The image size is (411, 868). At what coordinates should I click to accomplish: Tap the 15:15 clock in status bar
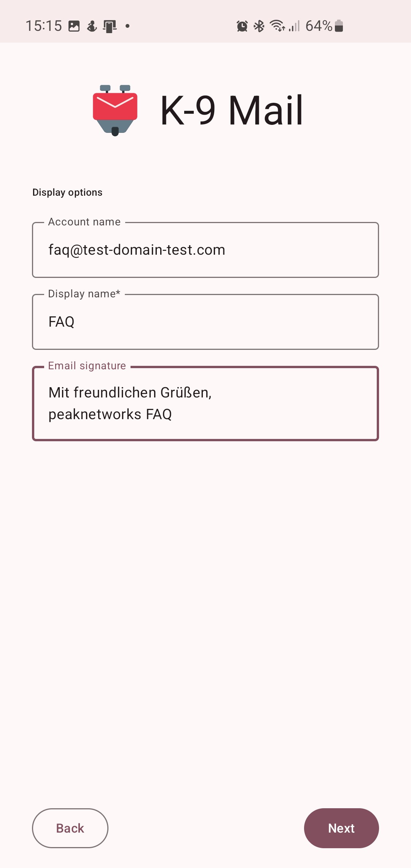tap(43, 26)
